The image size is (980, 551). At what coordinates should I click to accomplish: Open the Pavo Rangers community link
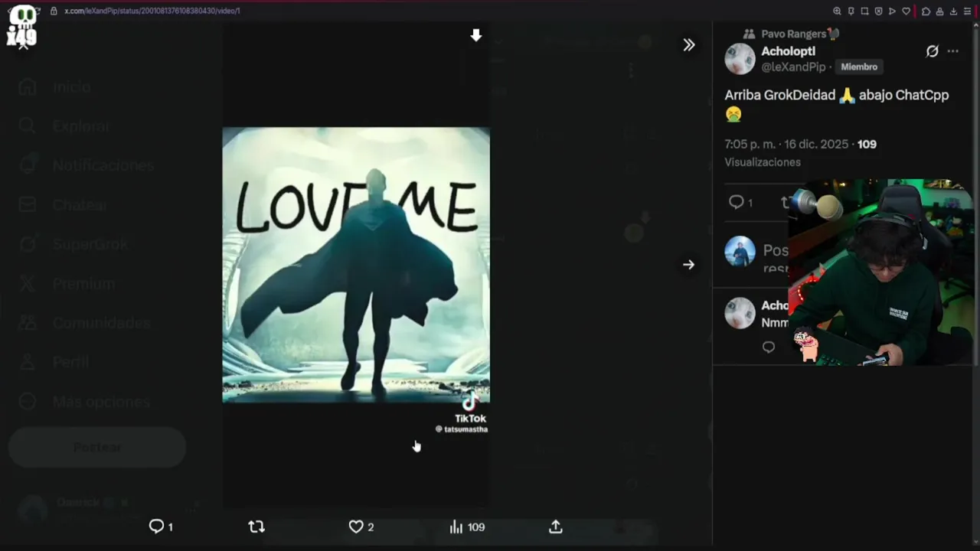(793, 34)
